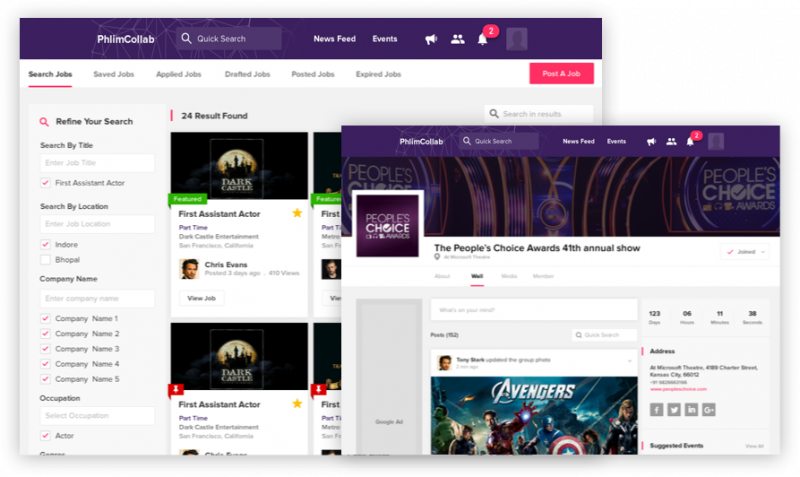Viewport: 800px width, 477px height.
Task: Open News Feed in back window header
Action: click(x=335, y=39)
